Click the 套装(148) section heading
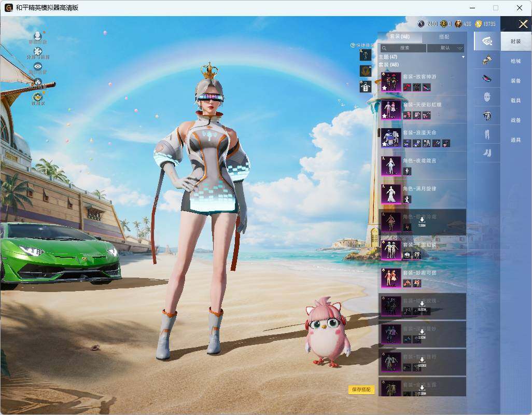532x415 pixels. point(389,64)
